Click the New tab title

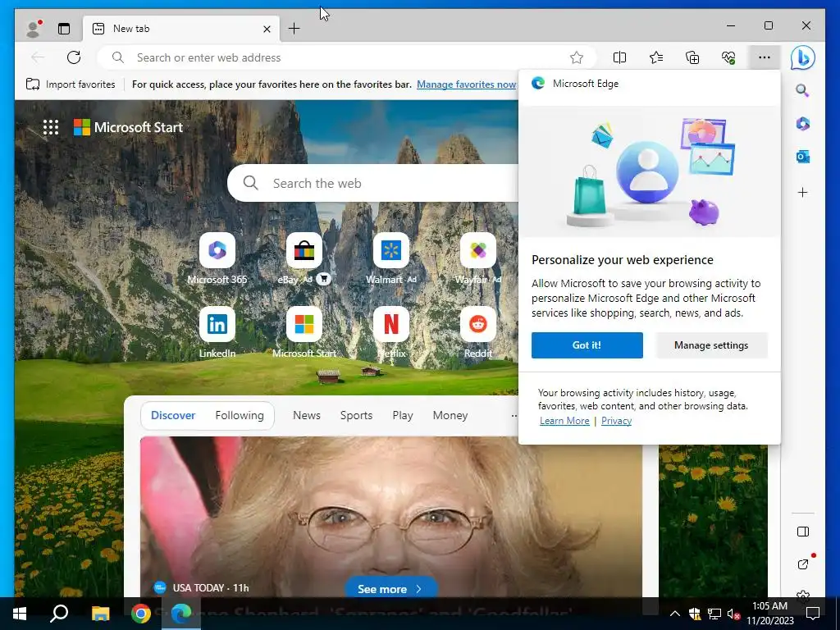pyautogui.click(x=131, y=29)
